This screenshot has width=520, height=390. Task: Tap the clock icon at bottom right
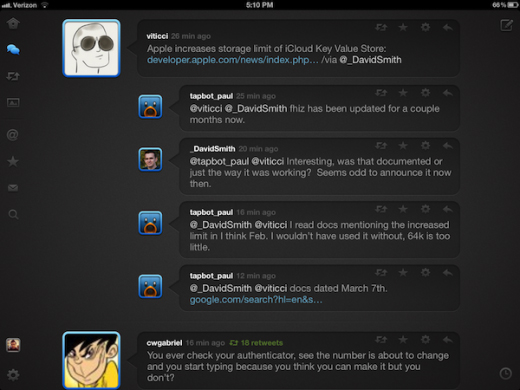tap(506, 373)
